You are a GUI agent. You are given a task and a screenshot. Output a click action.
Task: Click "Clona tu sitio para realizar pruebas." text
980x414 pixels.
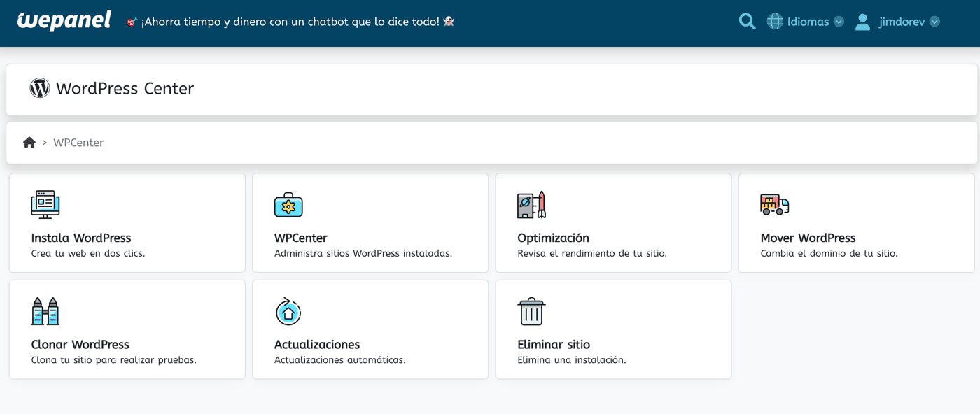click(114, 360)
